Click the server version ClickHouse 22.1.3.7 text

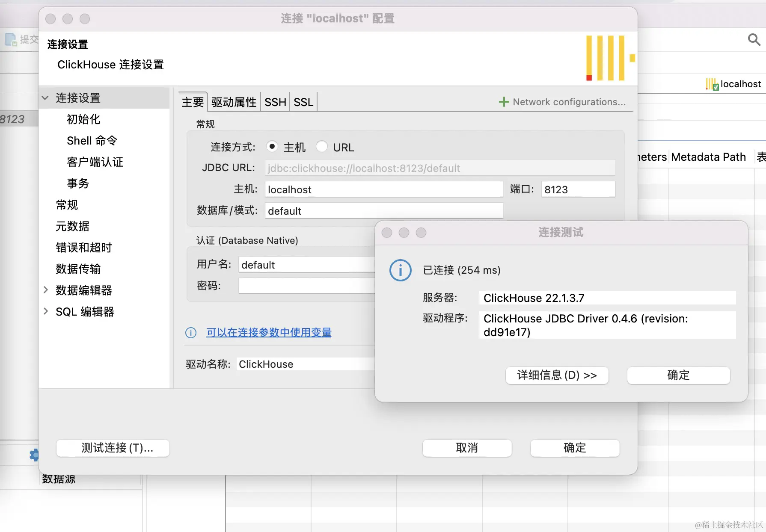coord(534,298)
